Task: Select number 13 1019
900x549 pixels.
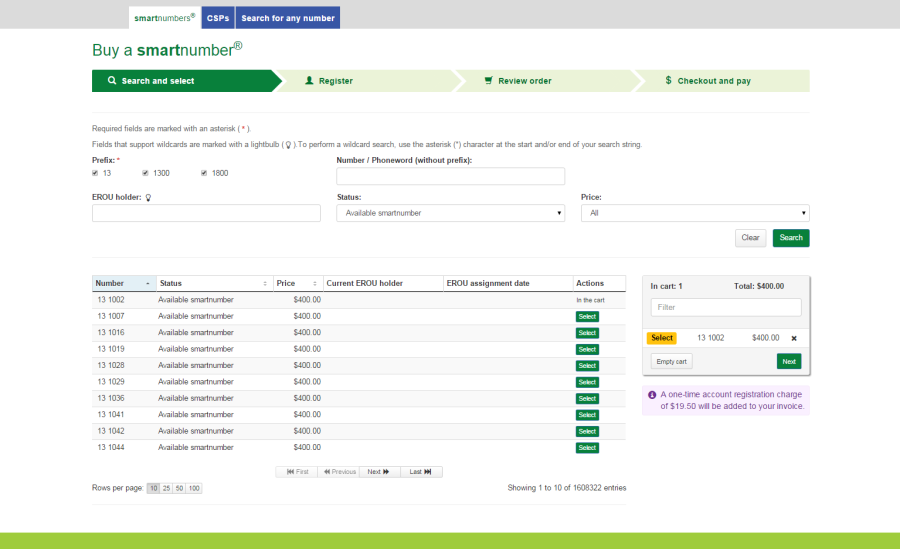Action: (587, 349)
